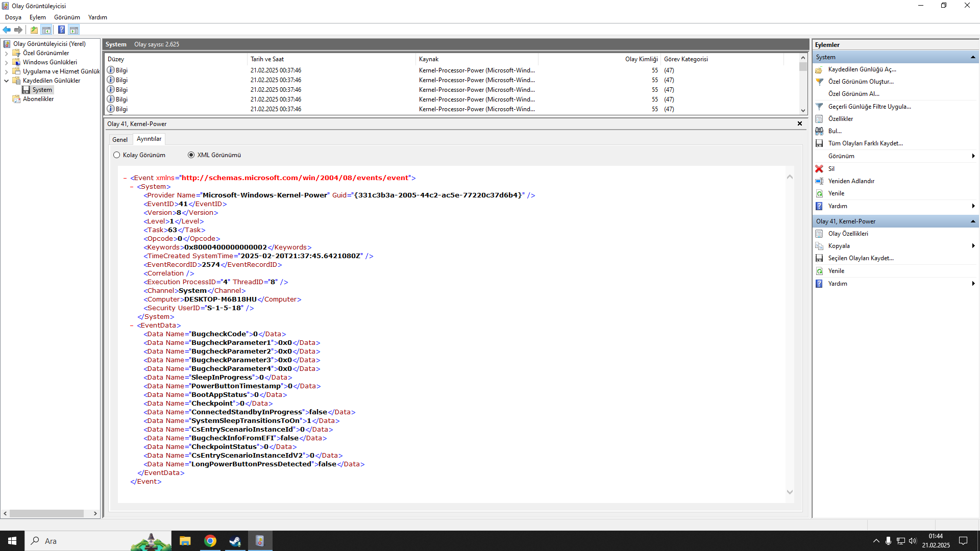This screenshot has width=980, height=551.
Task: Collapse the Kaydedilen Günlükler tree node
Action: 6,81
